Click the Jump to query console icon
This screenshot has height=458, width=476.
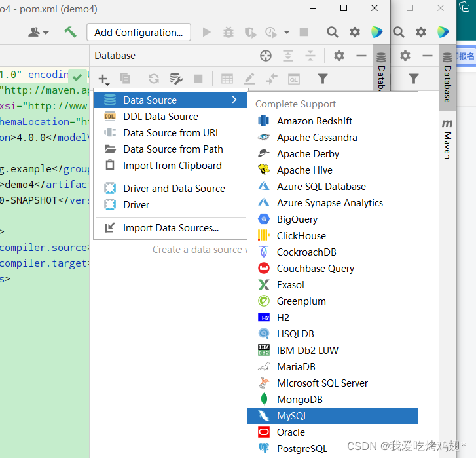(272, 79)
